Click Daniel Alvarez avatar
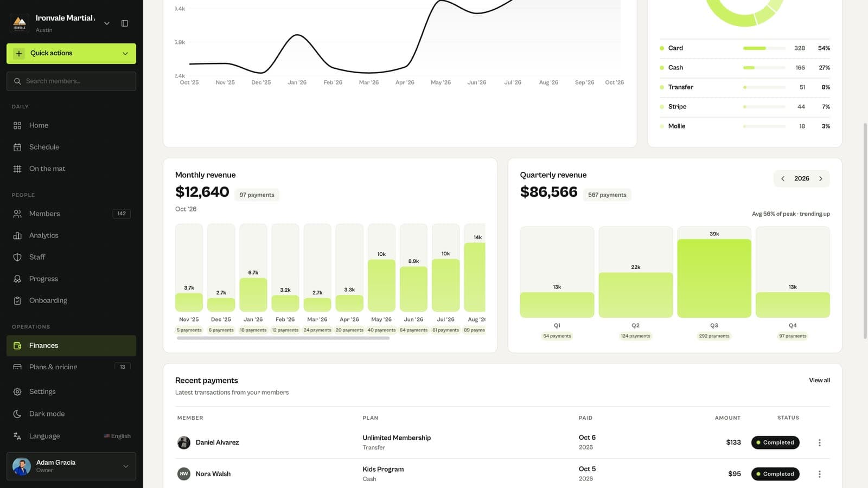The width and height of the screenshot is (868, 488). [x=184, y=442]
